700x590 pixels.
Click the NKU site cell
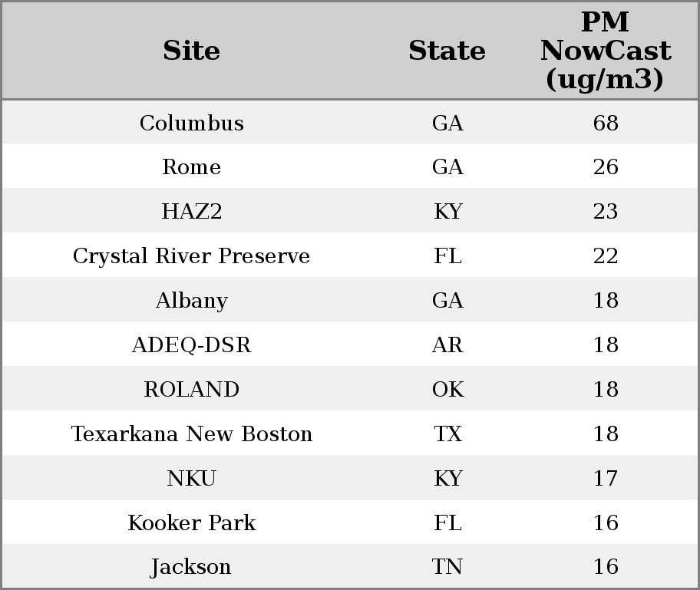(192, 479)
